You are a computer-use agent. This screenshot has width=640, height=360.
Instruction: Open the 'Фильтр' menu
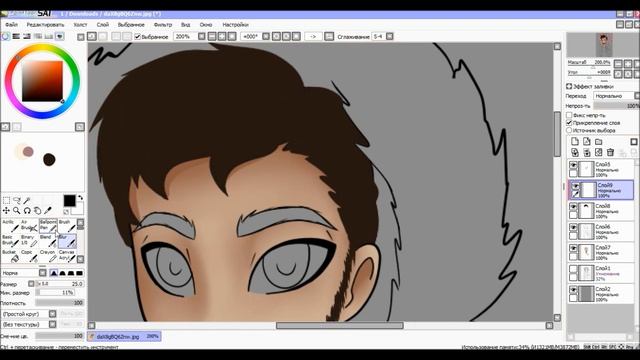[163, 25]
